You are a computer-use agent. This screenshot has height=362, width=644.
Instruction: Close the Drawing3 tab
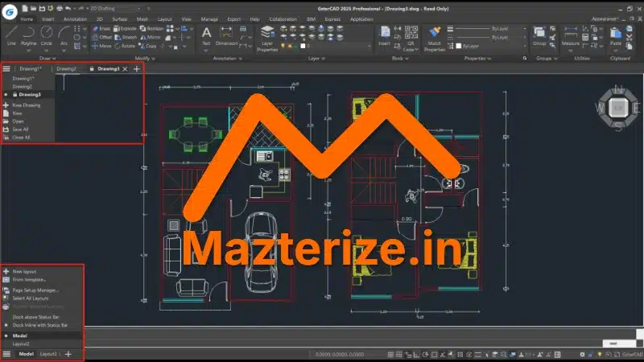pos(125,69)
